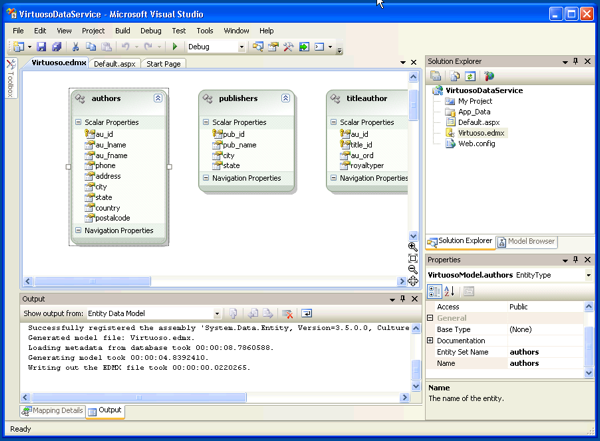The image size is (600, 441).
Task: Pin toggle for Solution Explorer auto-hide
Action: [575, 62]
